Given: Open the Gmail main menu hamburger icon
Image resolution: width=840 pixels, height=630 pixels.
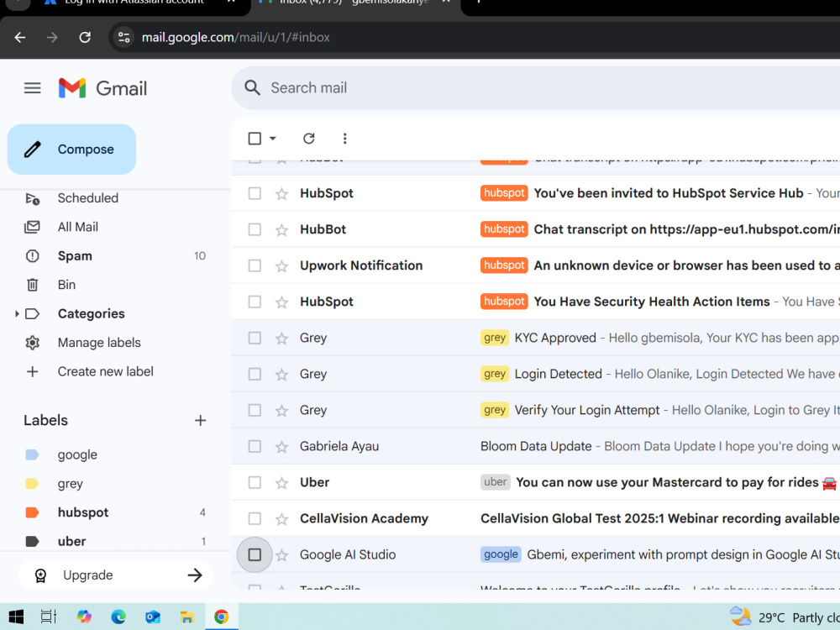Looking at the screenshot, I should click(32, 88).
